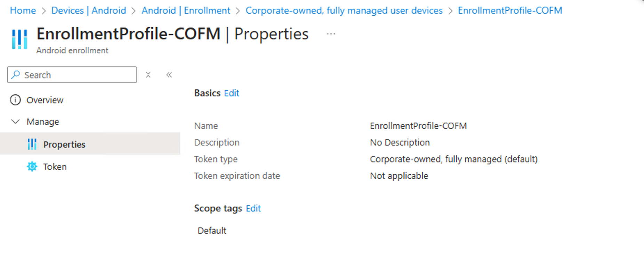Open Corporate-owned, fully managed user devices breadcrumb
Screen dimensions: 644x266
[x=344, y=10]
